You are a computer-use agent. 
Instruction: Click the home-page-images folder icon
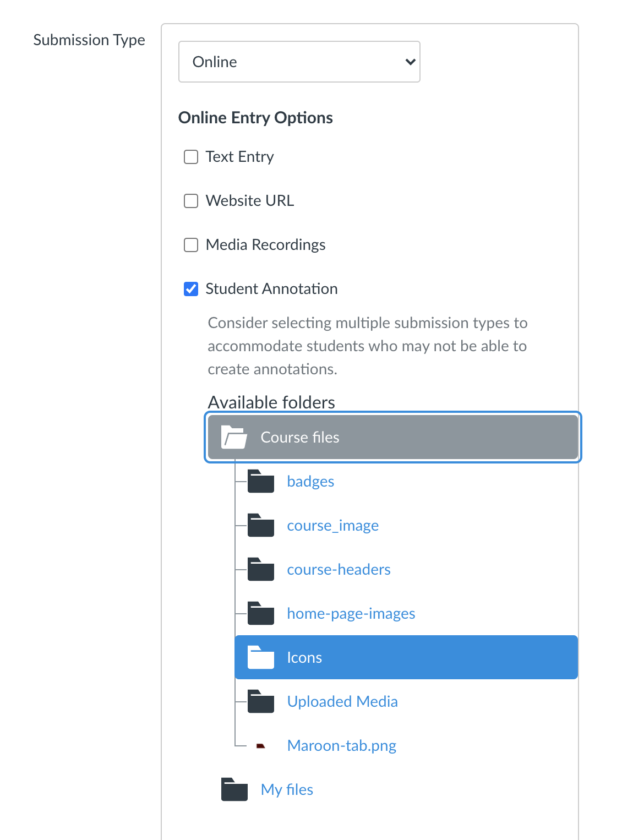pos(261,613)
